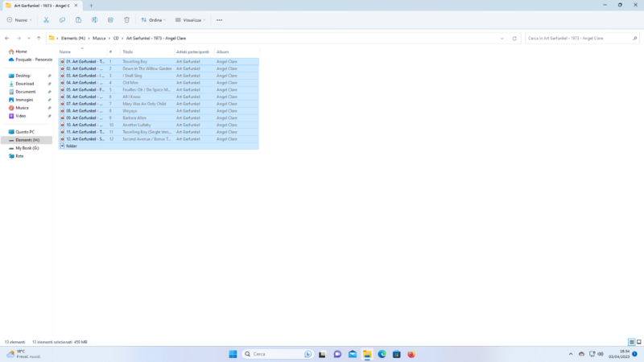Click the Rename icon in toolbar
644x362 pixels.
coord(94,19)
